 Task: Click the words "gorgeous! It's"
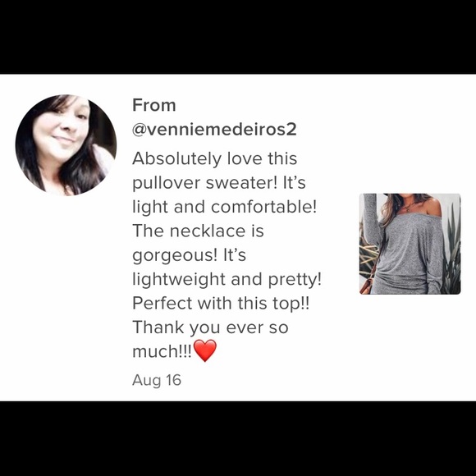189,255
